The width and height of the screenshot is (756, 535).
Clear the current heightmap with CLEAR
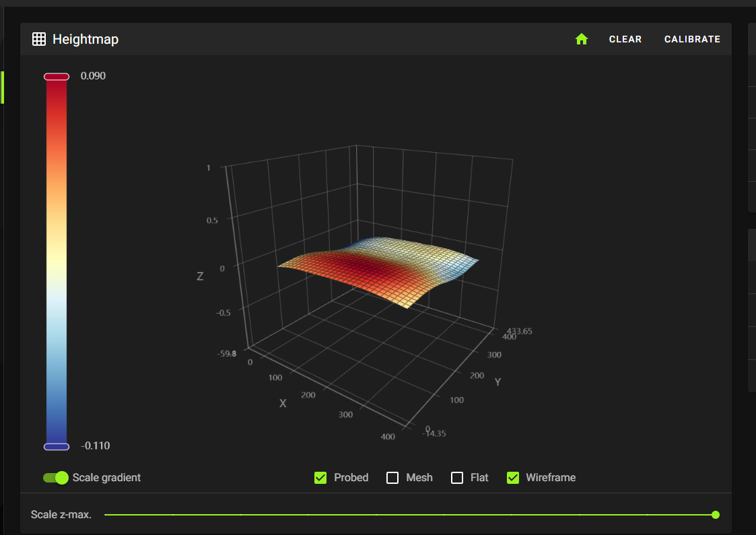[x=625, y=39]
